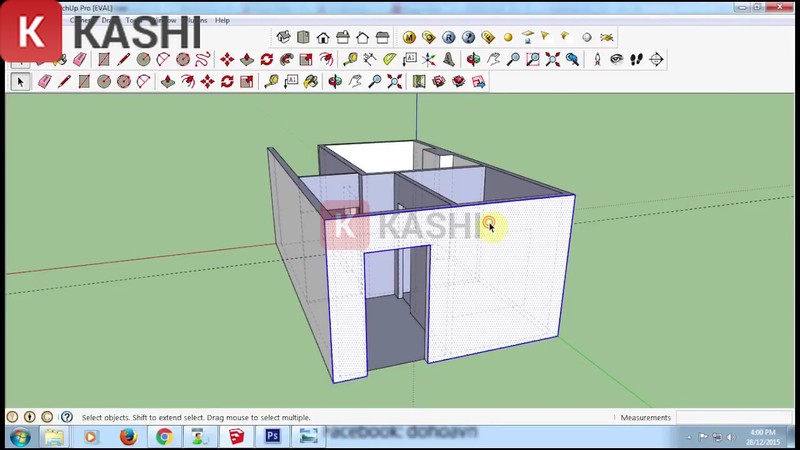Switch to Front view
800x450 pixels.
(x=323, y=38)
